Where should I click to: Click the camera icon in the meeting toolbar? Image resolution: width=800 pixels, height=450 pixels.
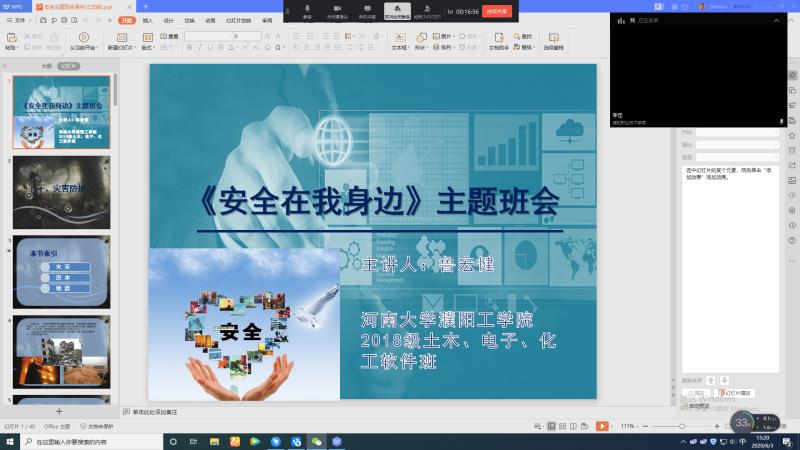tap(337, 9)
